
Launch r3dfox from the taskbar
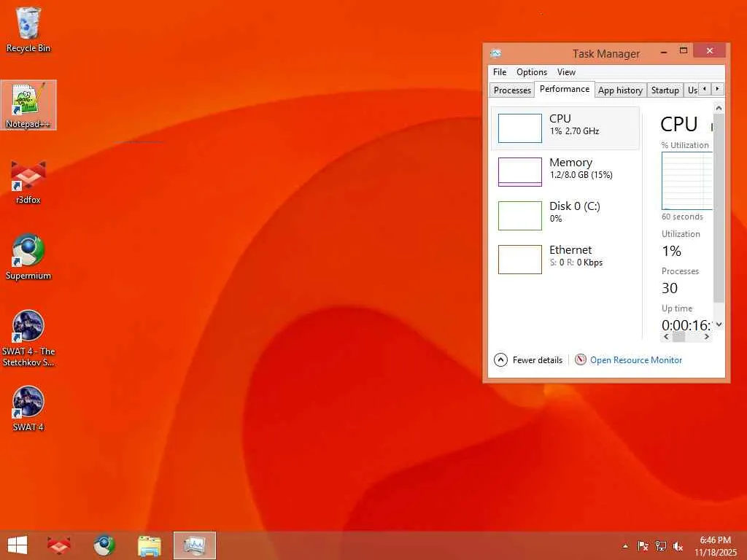59,545
